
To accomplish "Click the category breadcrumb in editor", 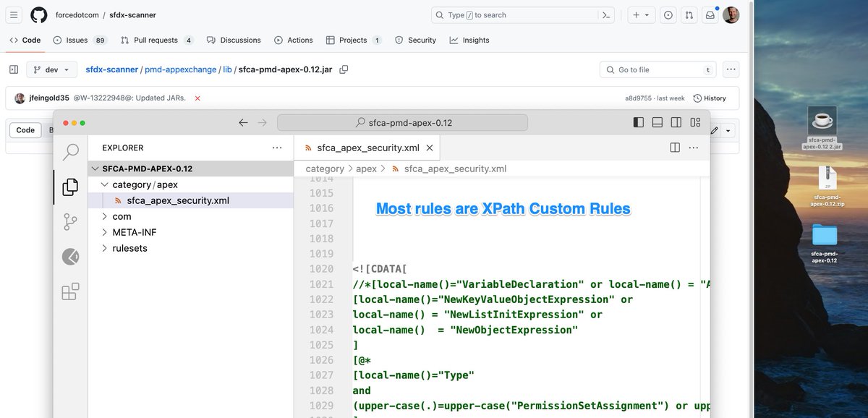I will pyautogui.click(x=325, y=169).
